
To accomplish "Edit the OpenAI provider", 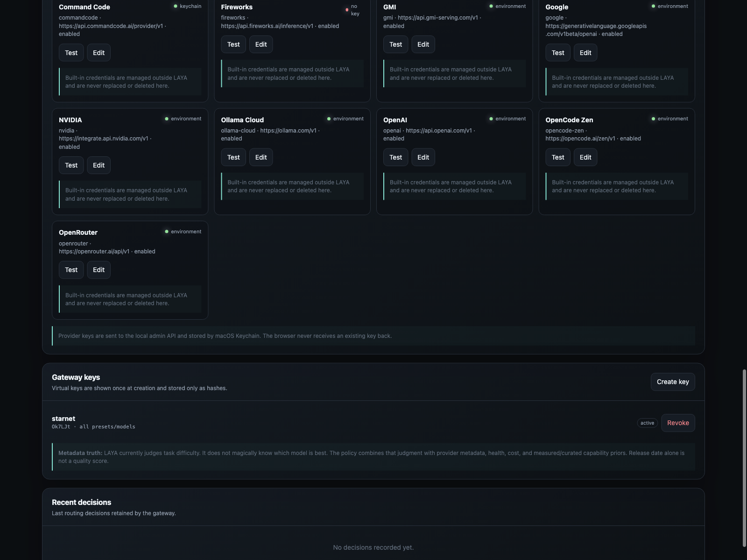I will click(423, 157).
